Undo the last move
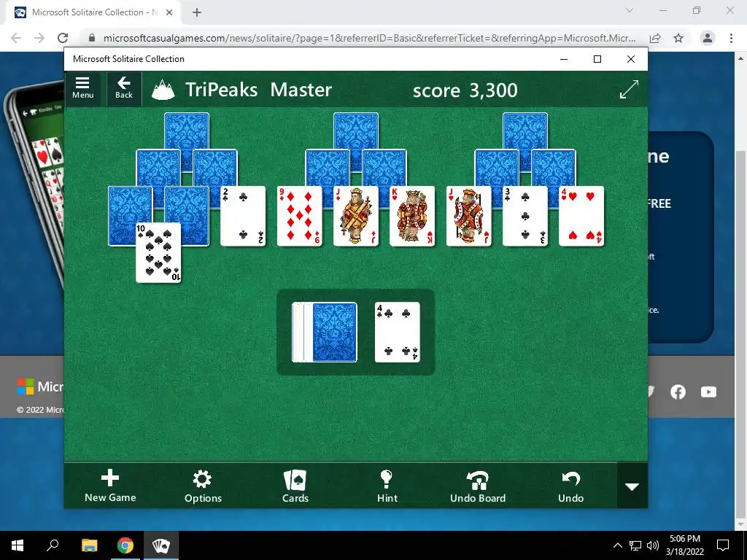The width and height of the screenshot is (747, 560). pos(570,486)
